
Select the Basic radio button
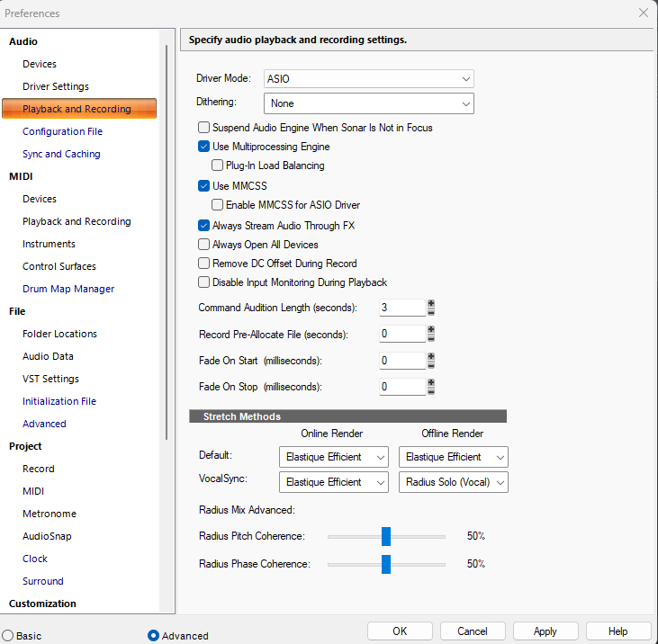8,636
